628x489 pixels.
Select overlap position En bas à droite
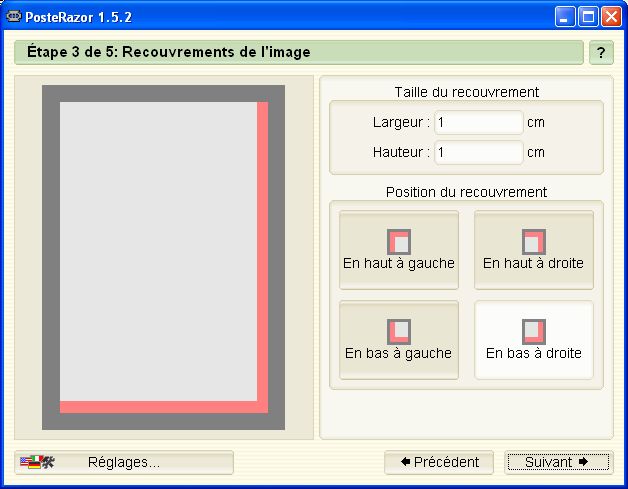tap(534, 340)
